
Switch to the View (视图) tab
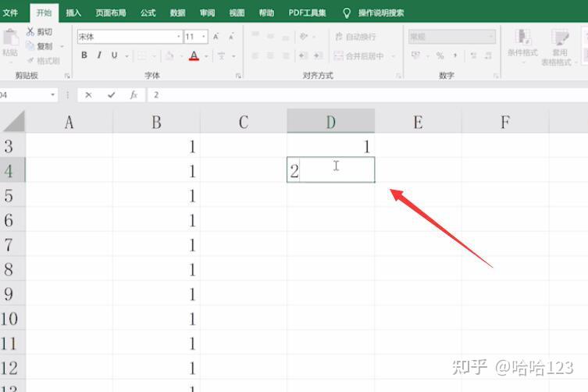237,13
